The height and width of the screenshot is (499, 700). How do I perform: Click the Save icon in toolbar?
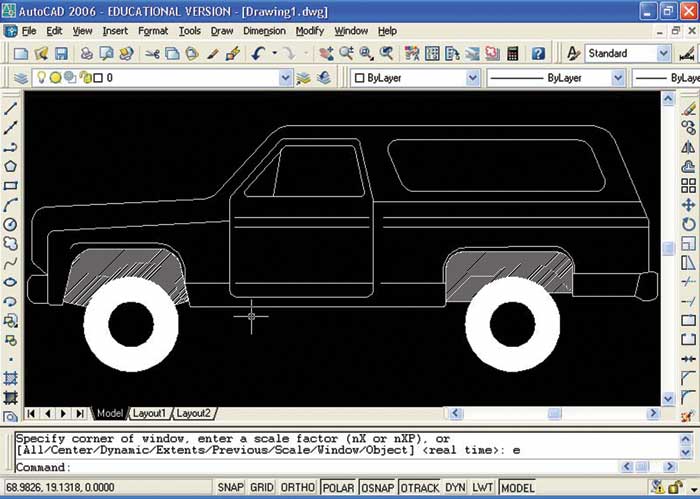pyautogui.click(x=63, y=54)
